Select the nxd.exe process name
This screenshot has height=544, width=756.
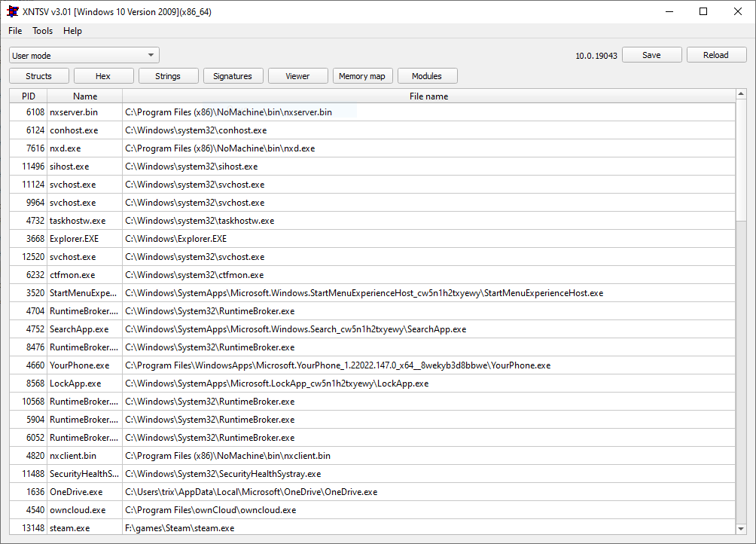pos(65,148)
